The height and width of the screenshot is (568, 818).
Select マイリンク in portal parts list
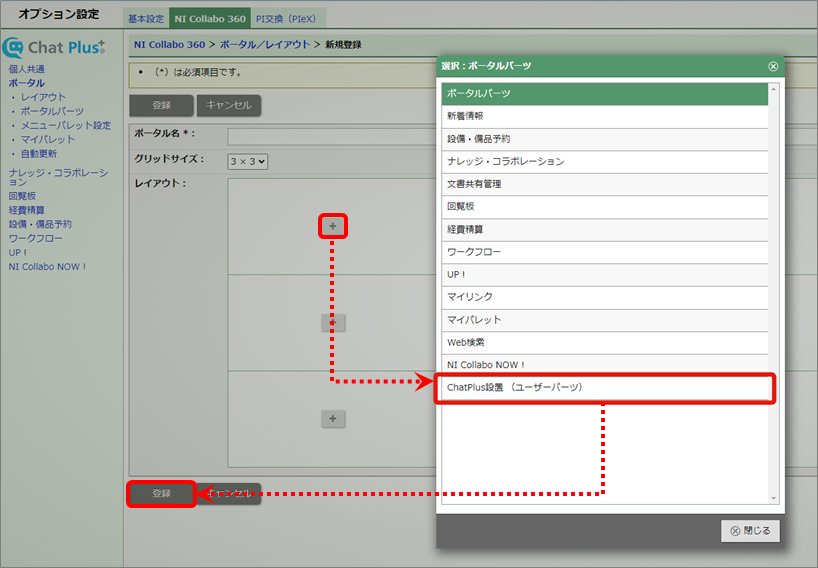pyautogui.click(x=605, y=297)
